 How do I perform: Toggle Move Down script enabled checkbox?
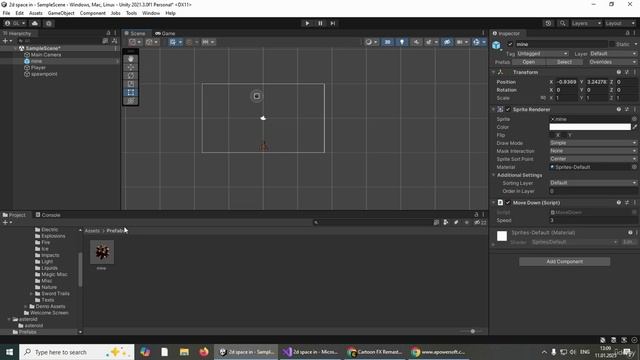pyautogui.click(x=508, y=202)
